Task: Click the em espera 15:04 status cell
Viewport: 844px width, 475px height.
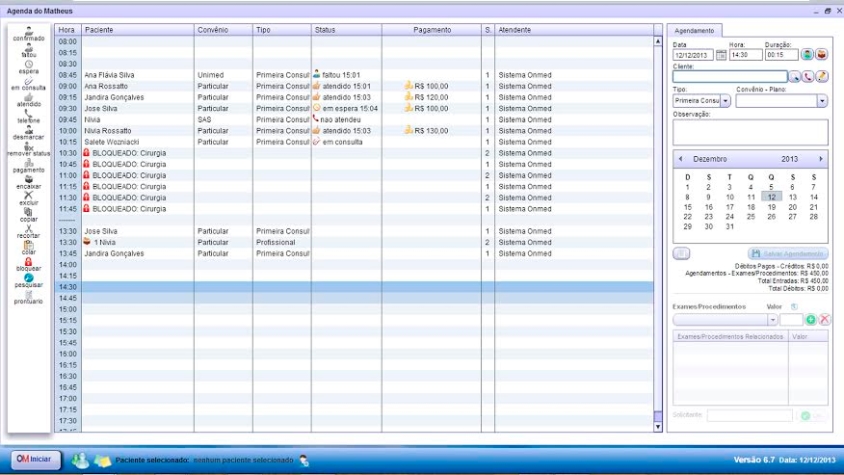Action: tap(347, 108)
